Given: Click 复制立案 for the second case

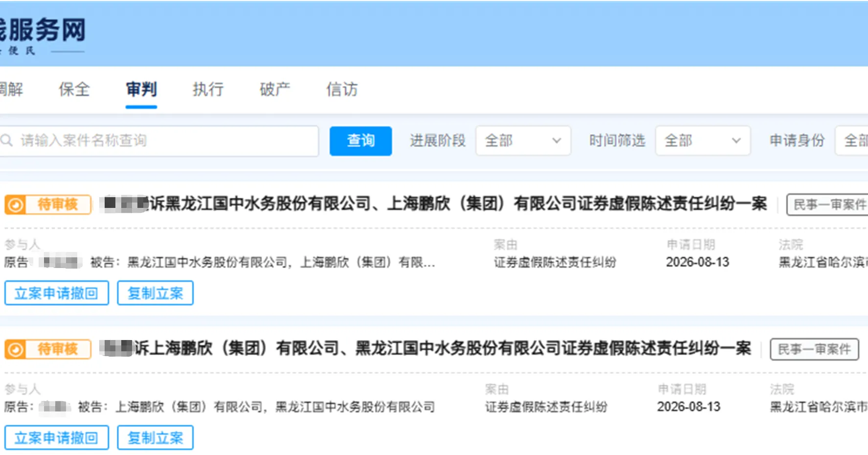Looking at the screenshot, I should tap(156, 437).
